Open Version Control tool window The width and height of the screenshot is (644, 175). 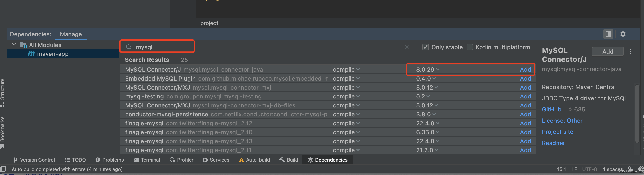(x=34, y=160)
